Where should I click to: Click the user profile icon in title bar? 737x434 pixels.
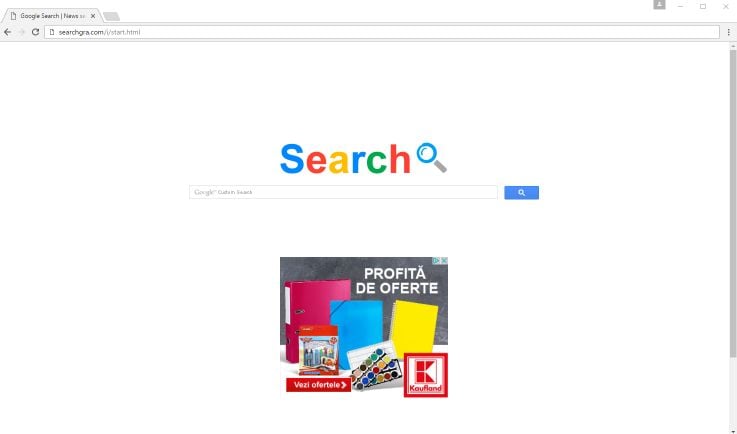point(659,4)
